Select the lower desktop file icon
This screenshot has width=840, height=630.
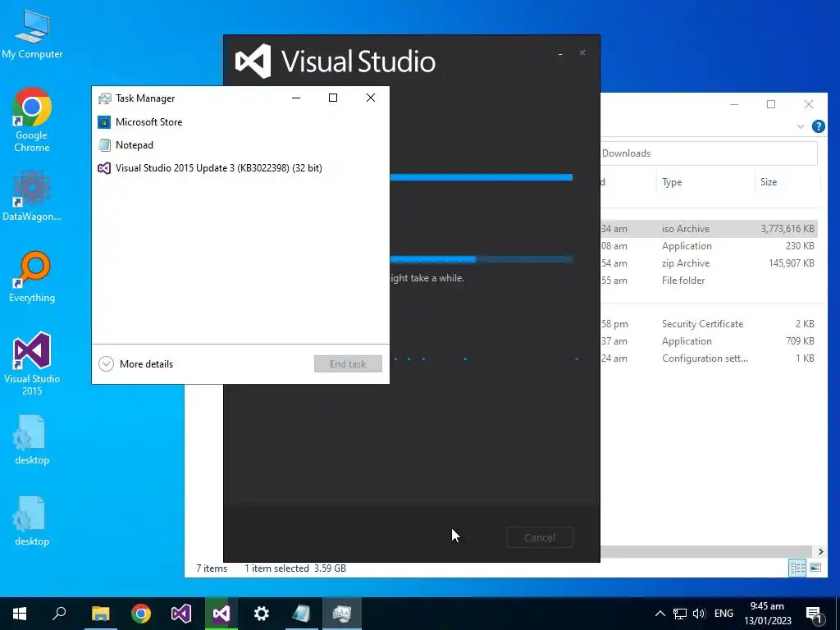tap(32, 521)
